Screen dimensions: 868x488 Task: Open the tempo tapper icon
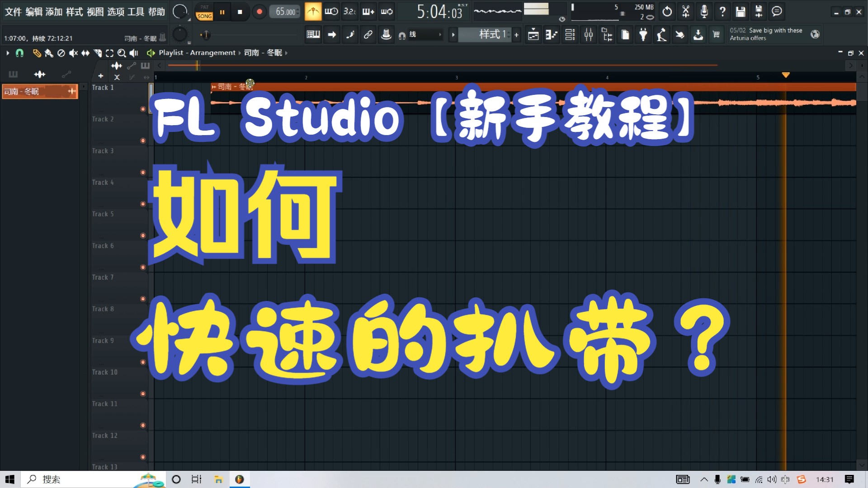pyautogui.click(x=661, y=34)
